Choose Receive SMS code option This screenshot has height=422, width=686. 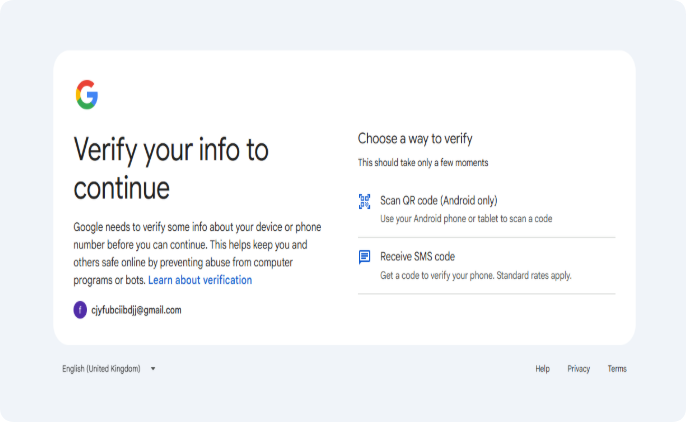click(486, 266)
